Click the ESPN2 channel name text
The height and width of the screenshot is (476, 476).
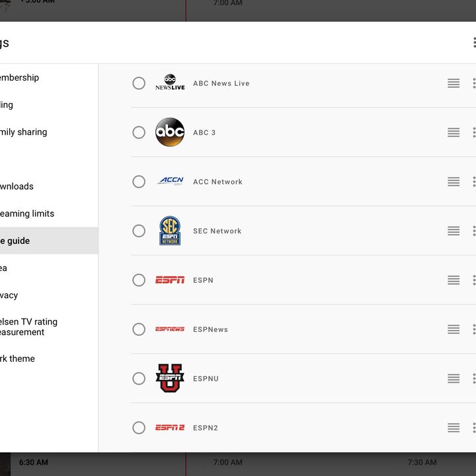pyautogui.click(x=206, y=428)
